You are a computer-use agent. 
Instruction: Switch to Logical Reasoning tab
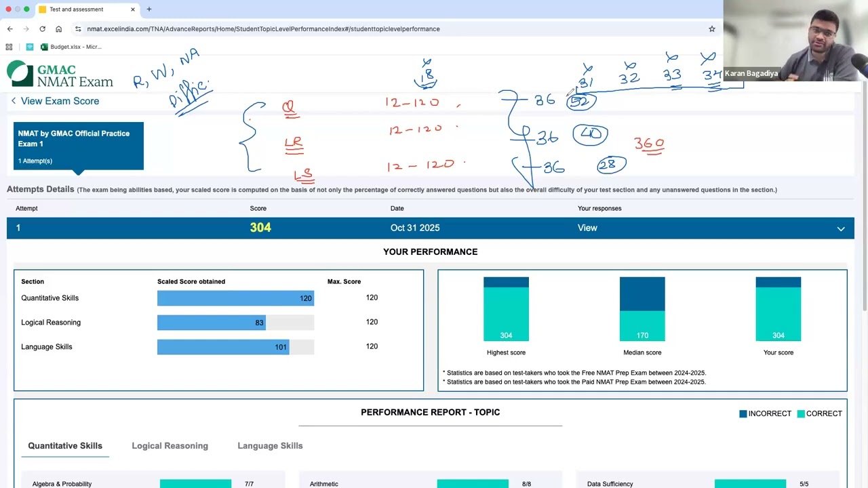[x=170, y=446]
